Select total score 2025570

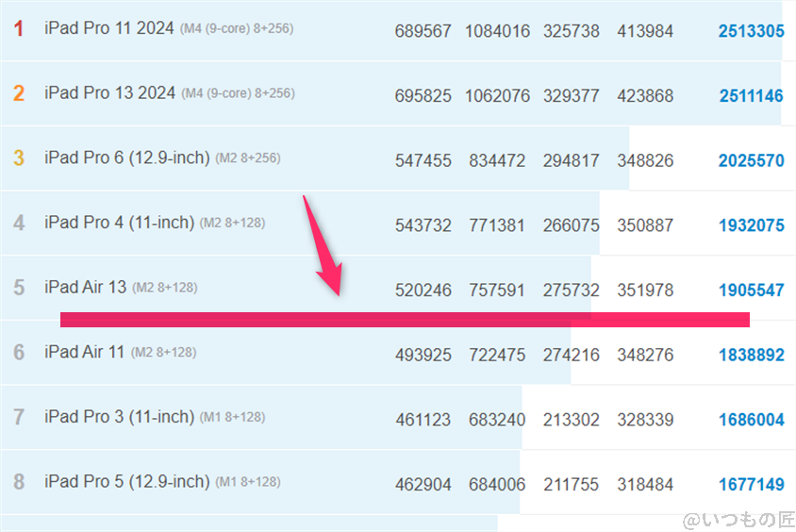pyautogui.click(x=751, y=160)
